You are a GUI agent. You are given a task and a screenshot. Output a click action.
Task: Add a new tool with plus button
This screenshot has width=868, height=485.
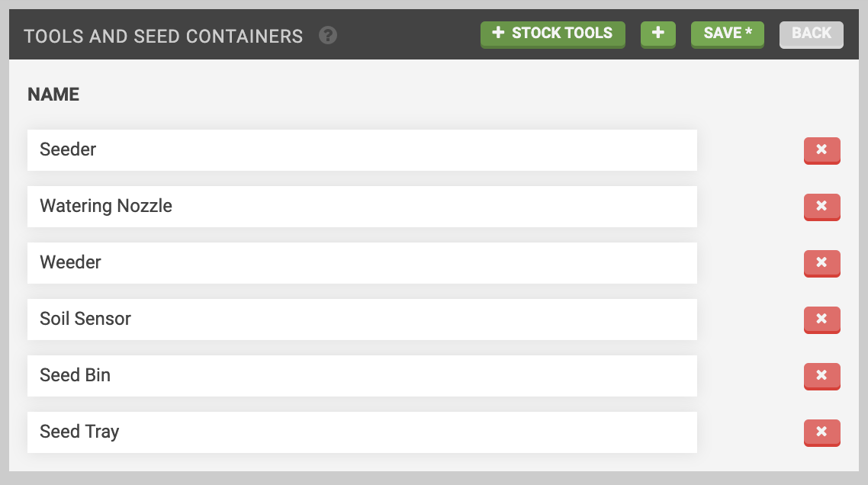click(658, 34)
